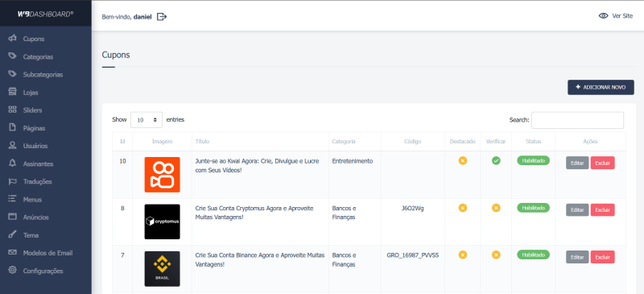644x294 pixels.
Task: Toggle Verificar status for the Cryptomus coupon
Action: (496, 208)
